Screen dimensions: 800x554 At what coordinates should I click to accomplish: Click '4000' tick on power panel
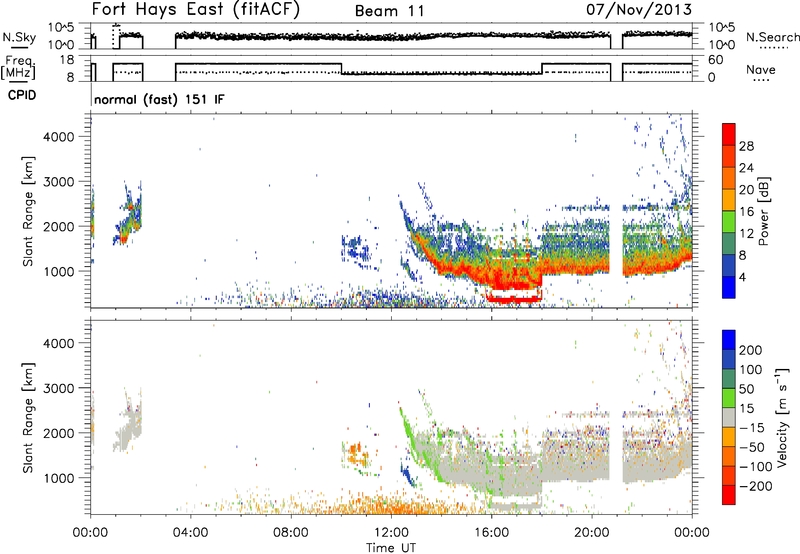(x=58, y=137)
